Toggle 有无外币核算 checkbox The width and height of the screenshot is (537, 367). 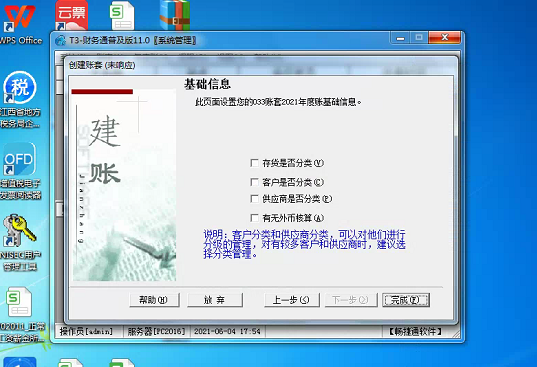254,218
